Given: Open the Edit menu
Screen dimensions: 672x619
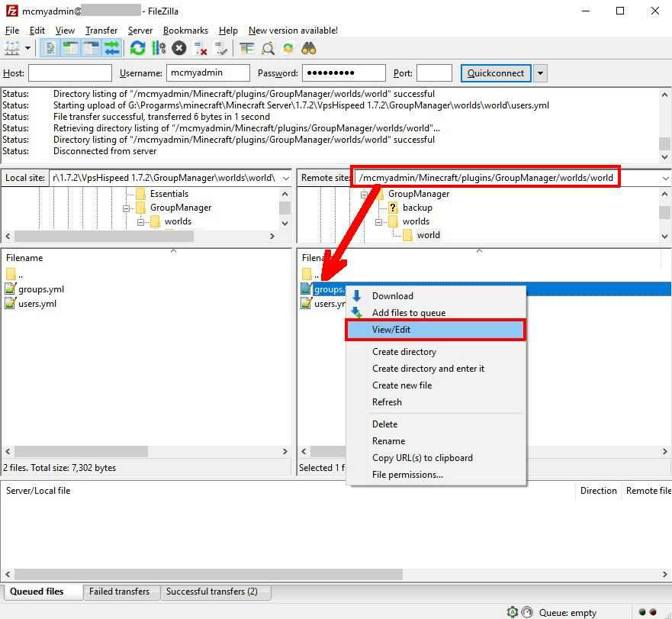Looking at the screenshot, I should [37, 31].
